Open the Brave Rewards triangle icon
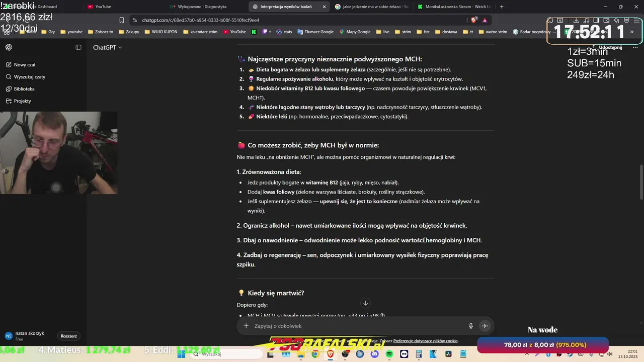Screen dimensions: 644x362 click(485, 20)
